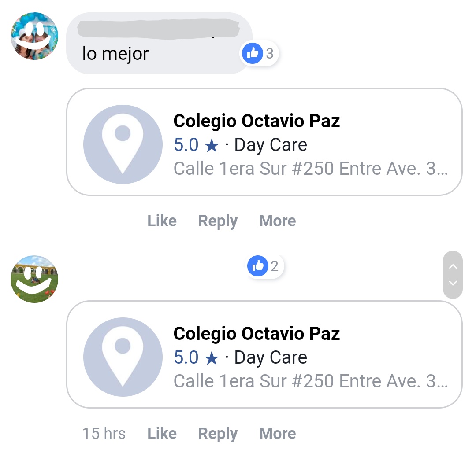
Task: Open More options for first comment
Action: pyautogui.click(x=278, y=221)
